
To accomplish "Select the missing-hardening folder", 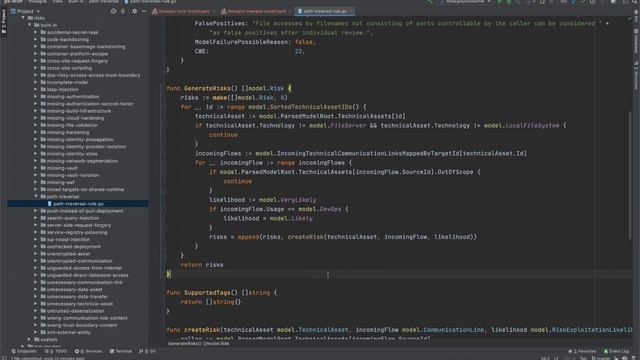I will click(68, 132).
